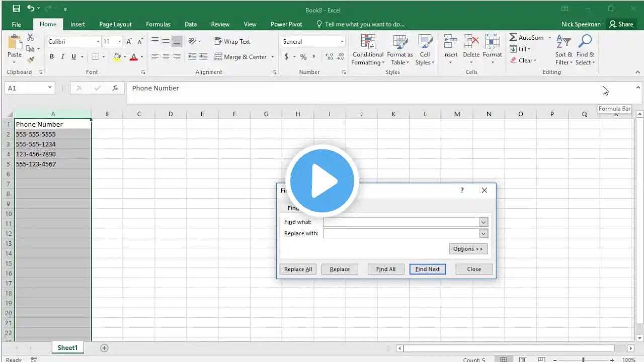
Task: Switch to the Formulas ribbon tab
Action: [158, 24]
